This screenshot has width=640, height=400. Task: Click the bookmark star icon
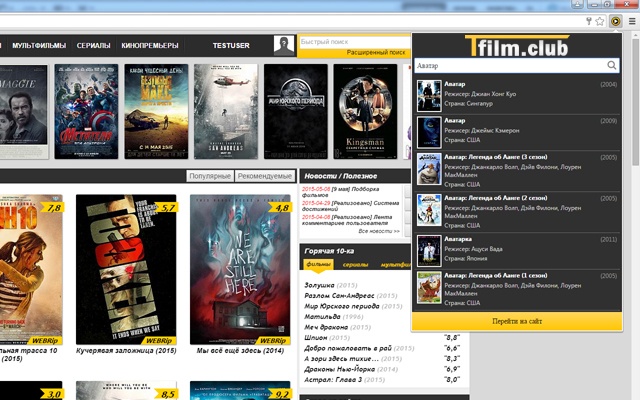tap(600, 21)
